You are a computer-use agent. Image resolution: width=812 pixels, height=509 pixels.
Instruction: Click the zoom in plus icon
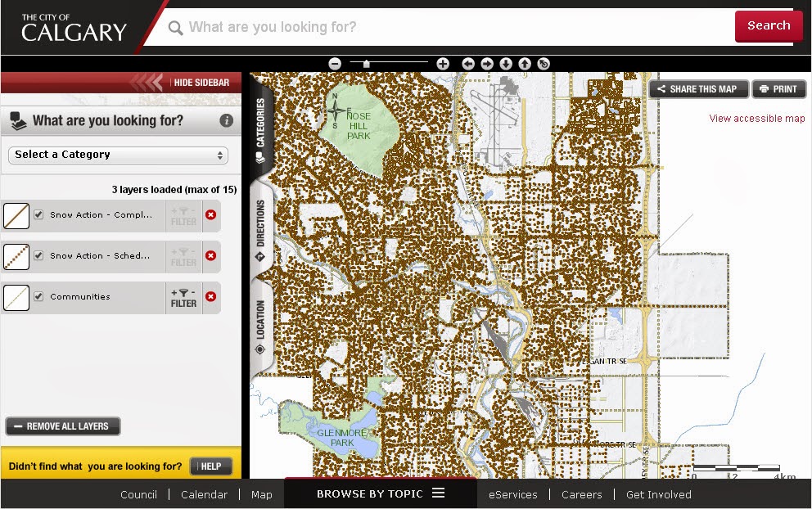pyautogui.click(x=443, y=64)
